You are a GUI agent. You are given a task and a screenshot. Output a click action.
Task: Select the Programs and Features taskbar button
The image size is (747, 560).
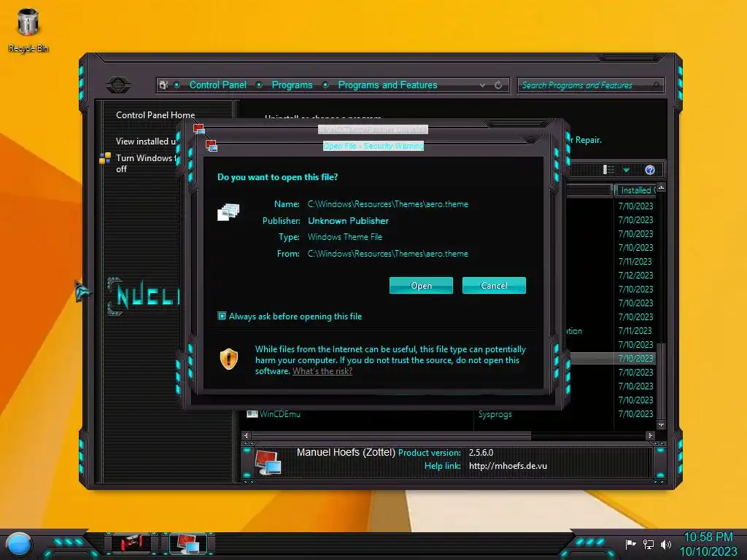click(187, 543)
